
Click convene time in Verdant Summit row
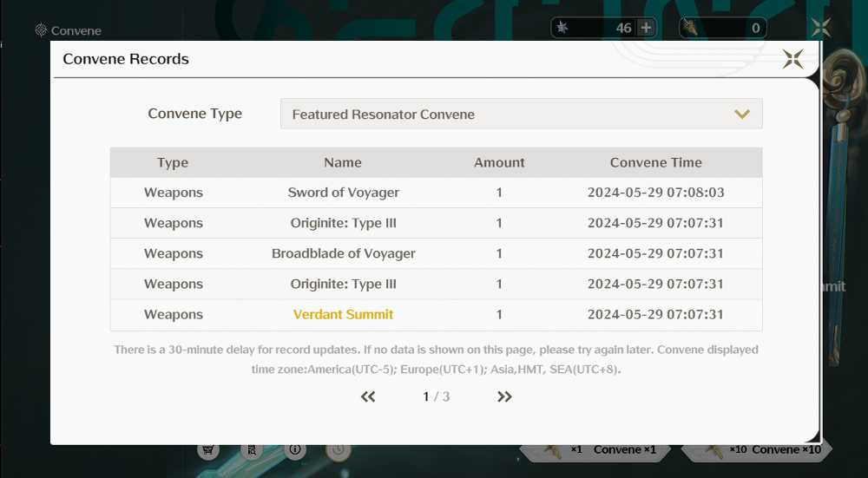click(x=656, y=314)
